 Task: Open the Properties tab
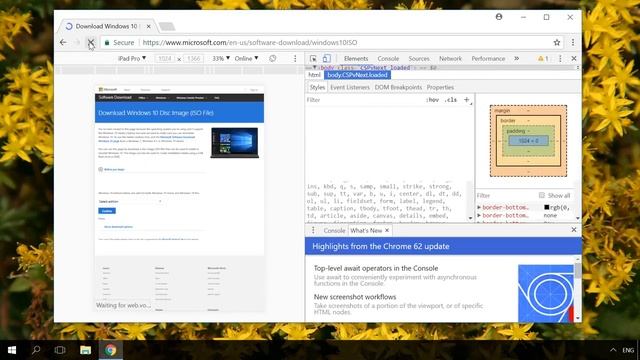[x=440, y=87]
